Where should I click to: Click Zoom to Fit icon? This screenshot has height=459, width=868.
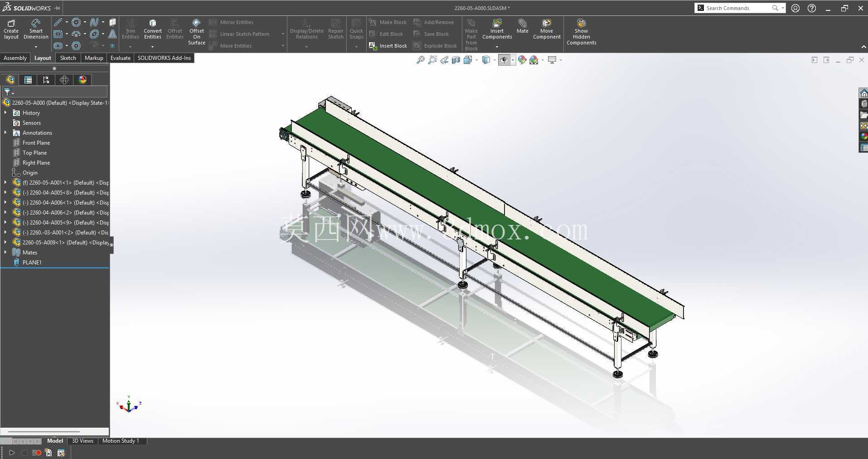(x=421, y=60)
